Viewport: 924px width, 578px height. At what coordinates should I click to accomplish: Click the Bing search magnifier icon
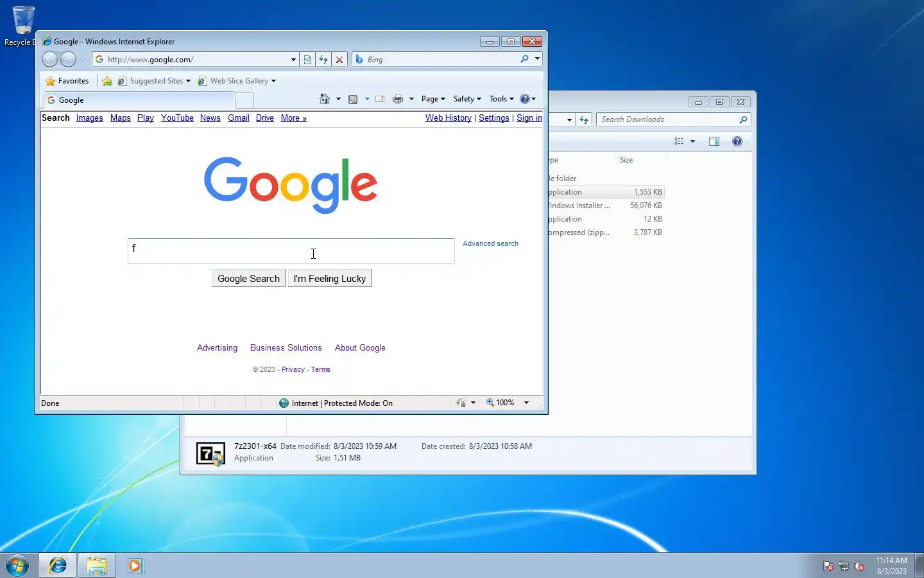click(x=524, y=59)
